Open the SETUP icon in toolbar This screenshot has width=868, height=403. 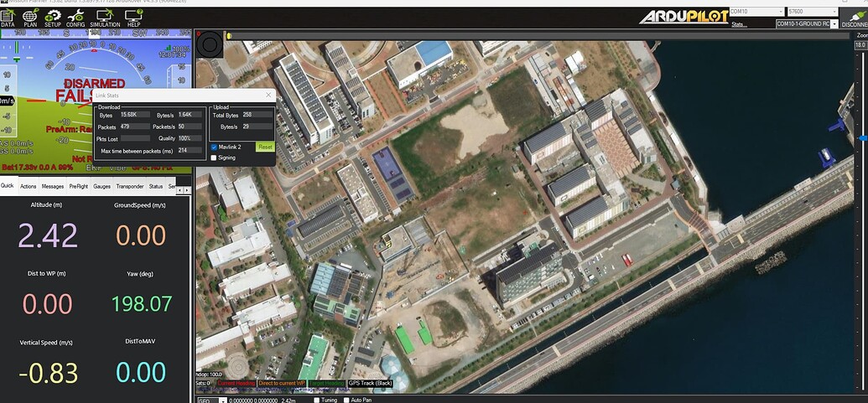click(x=53, y=18)
